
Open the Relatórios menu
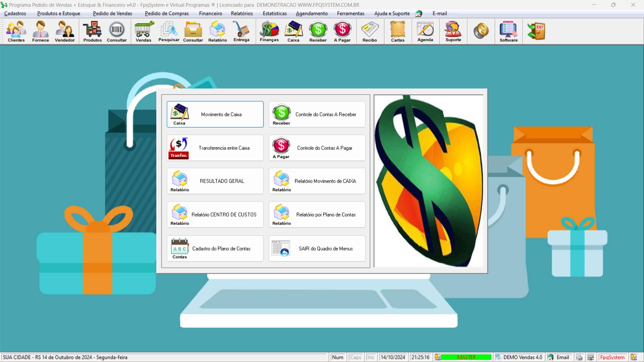pyautogui.click(x=242, y=13)
